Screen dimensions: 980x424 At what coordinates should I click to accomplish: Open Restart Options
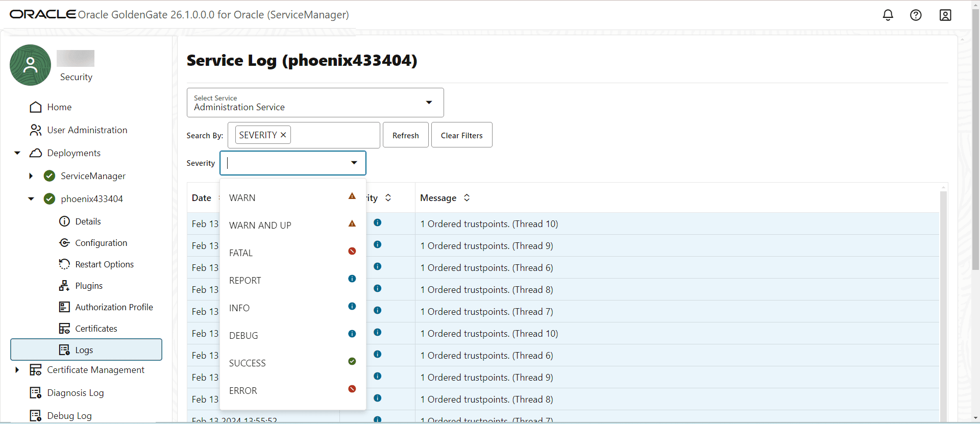104,264
